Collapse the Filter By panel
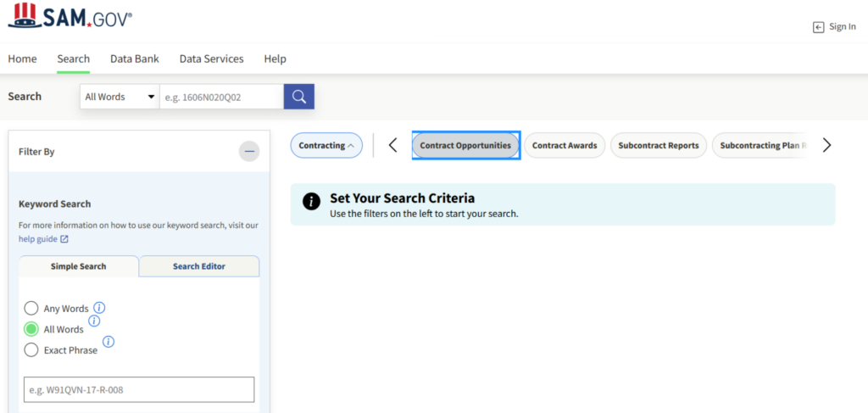The width and height of the screenshot is (868, 413). (249, 151)
